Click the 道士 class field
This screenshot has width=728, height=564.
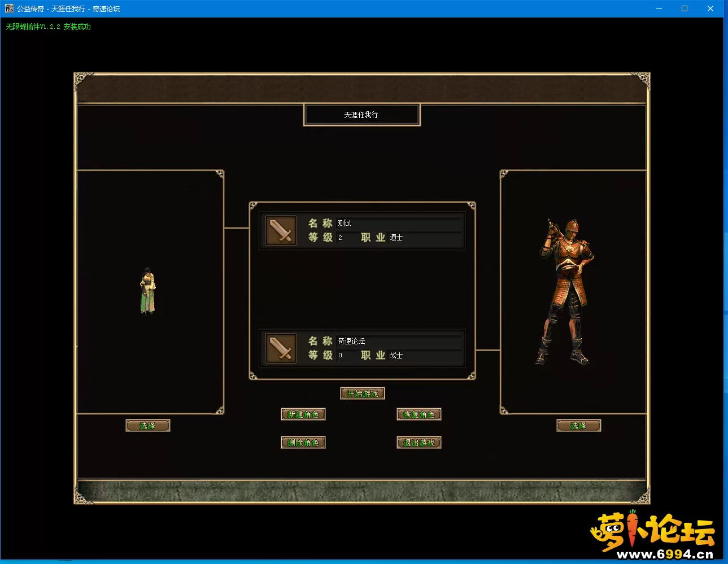[424, 238]
